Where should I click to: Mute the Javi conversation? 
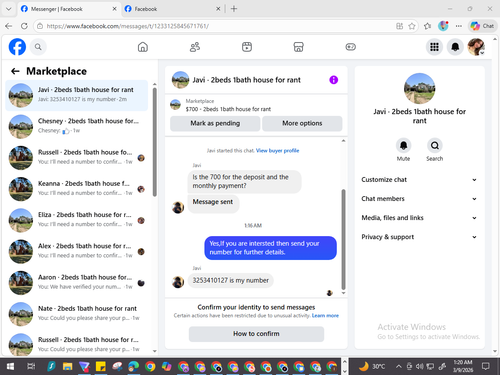403,146
